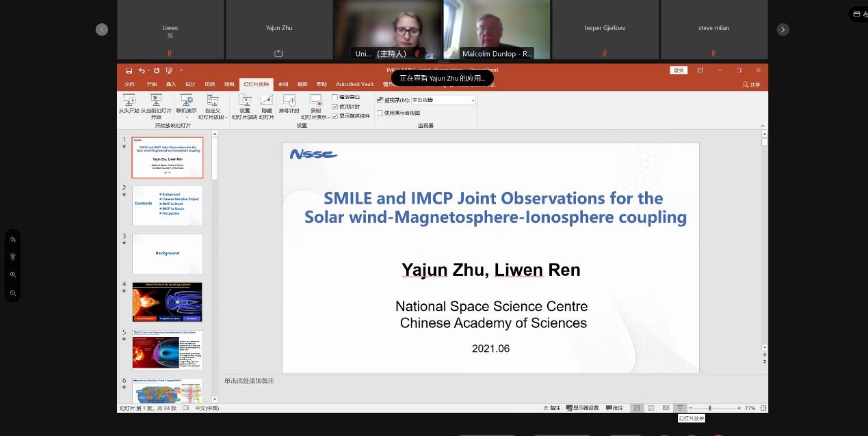Switch to the Transitions (切换) ribbon tab

tap(209, 85)
